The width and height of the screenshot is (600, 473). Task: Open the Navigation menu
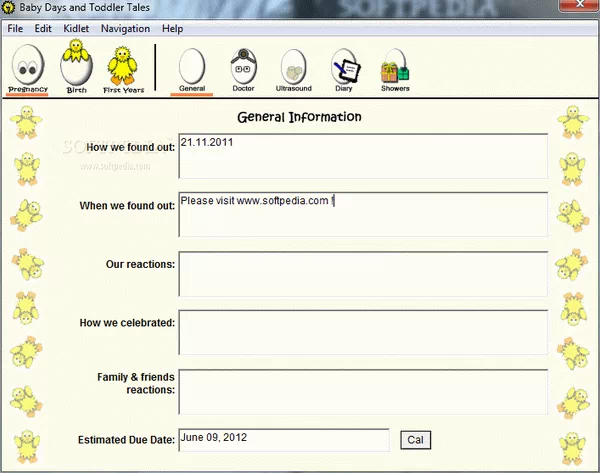pyautogui.click(x=125, y=29)
